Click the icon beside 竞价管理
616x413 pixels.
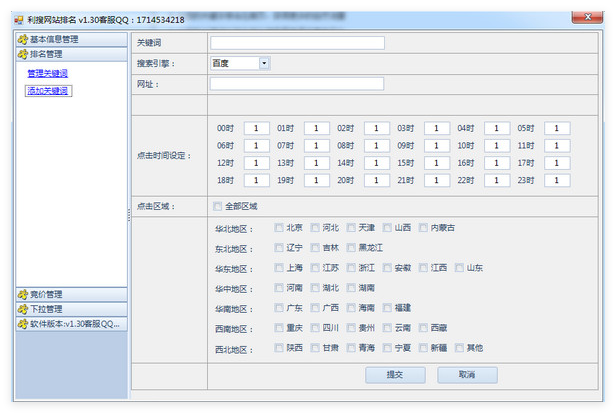(23, 294)
